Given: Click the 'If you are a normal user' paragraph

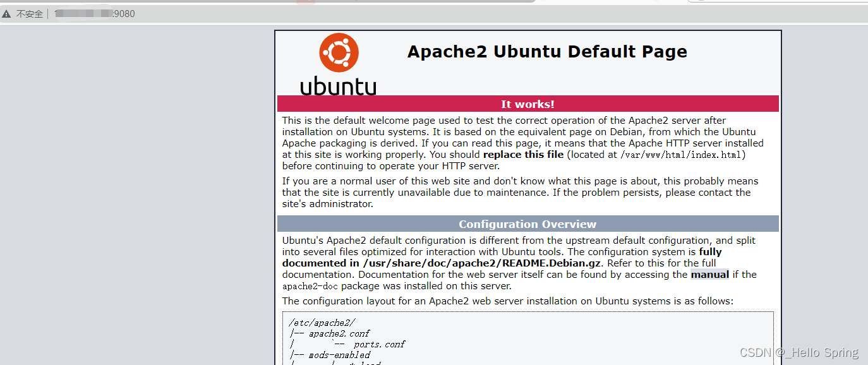Looking at the screenshot, I should point(521,193).
